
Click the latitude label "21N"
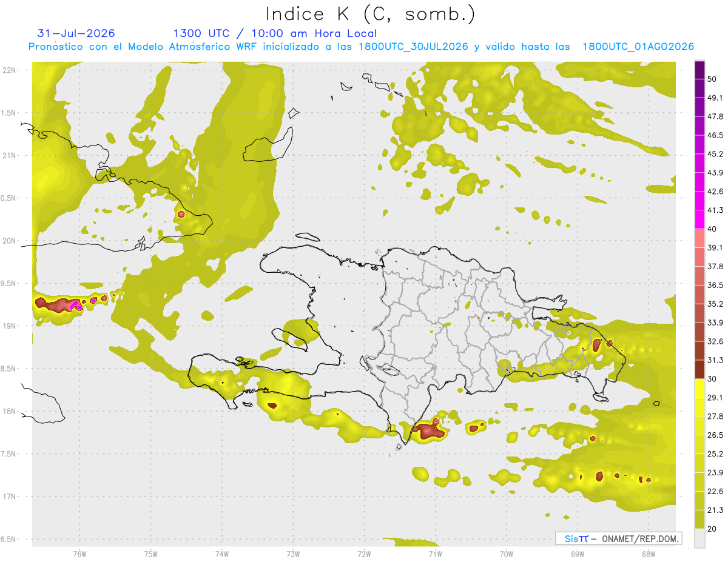tap(9, 155)
